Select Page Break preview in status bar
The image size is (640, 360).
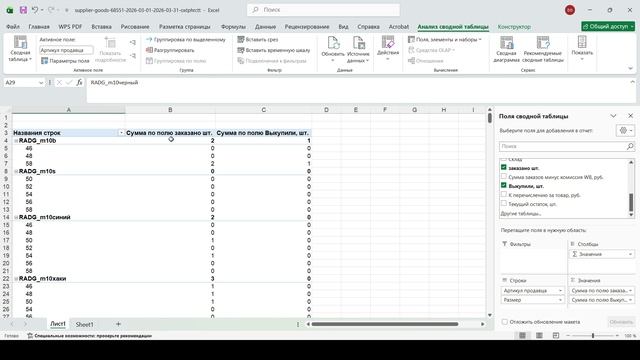[x=556, y=336]
